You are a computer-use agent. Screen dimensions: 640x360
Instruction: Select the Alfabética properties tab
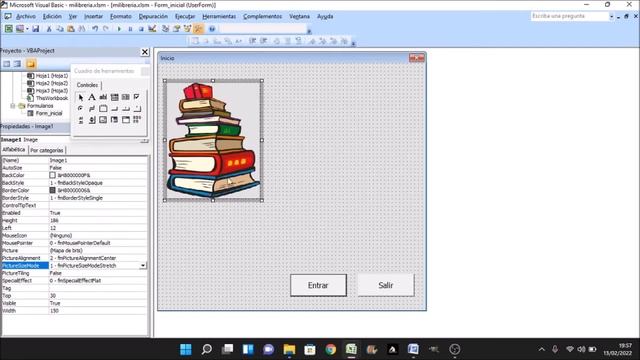pyautogui.click(x=14, y=150)
